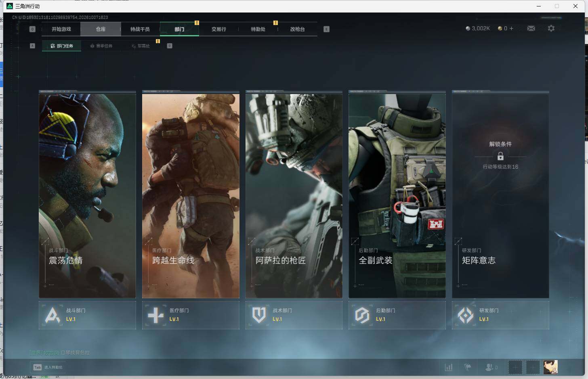The width and height of the screenshot is (588, 379).
Task: Click the logistics department hexagon emblem
Action: point(362,315)
